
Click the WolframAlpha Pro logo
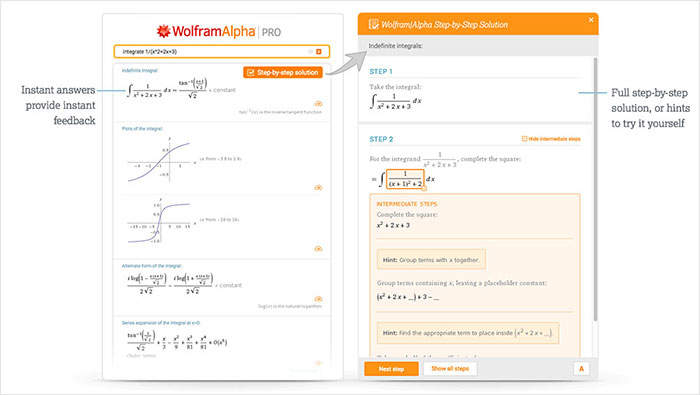tap(219, 31)
